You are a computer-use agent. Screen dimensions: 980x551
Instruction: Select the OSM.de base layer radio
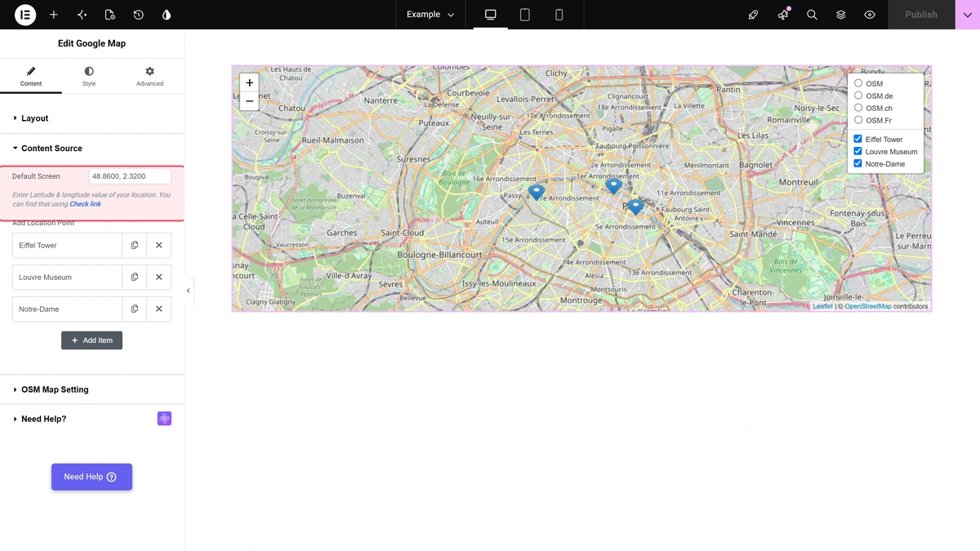point(858,96)
